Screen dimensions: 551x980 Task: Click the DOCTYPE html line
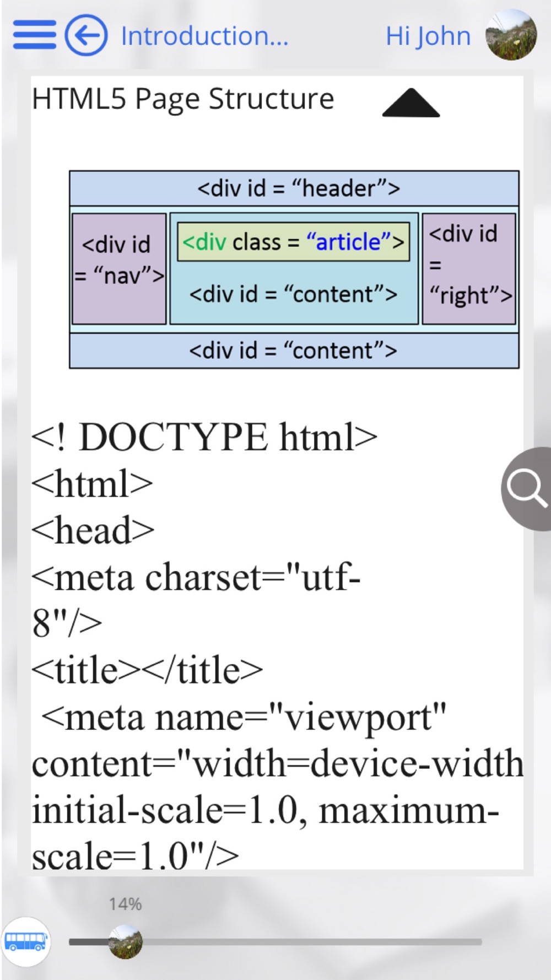coord(204,437)
